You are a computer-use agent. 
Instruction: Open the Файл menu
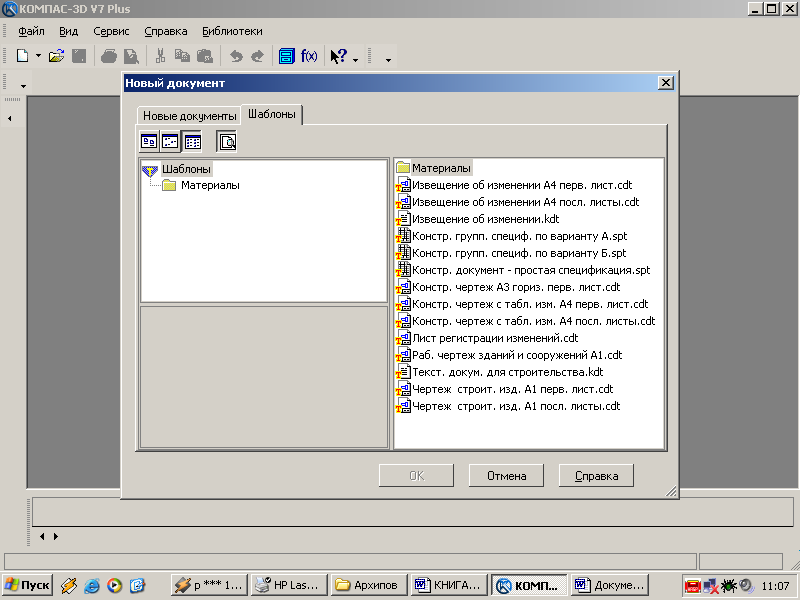coord(31,31)
